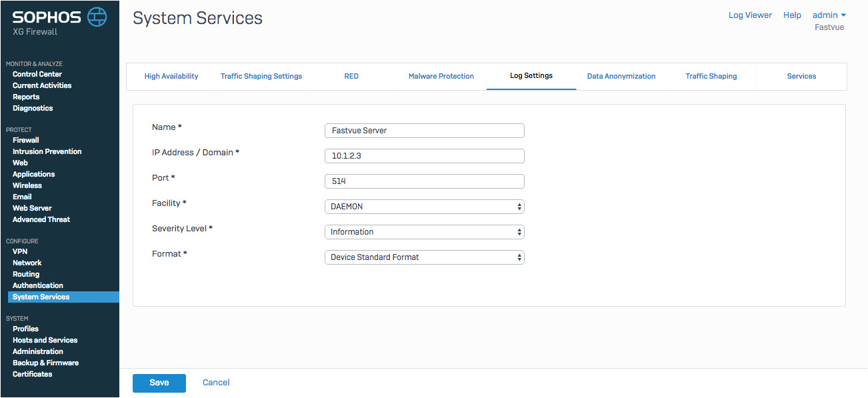The width and height of the screenshot is (868, 398).
Task: Open the Severity Level dropdown
Action: pyautogui.click(x=424, y=232)
